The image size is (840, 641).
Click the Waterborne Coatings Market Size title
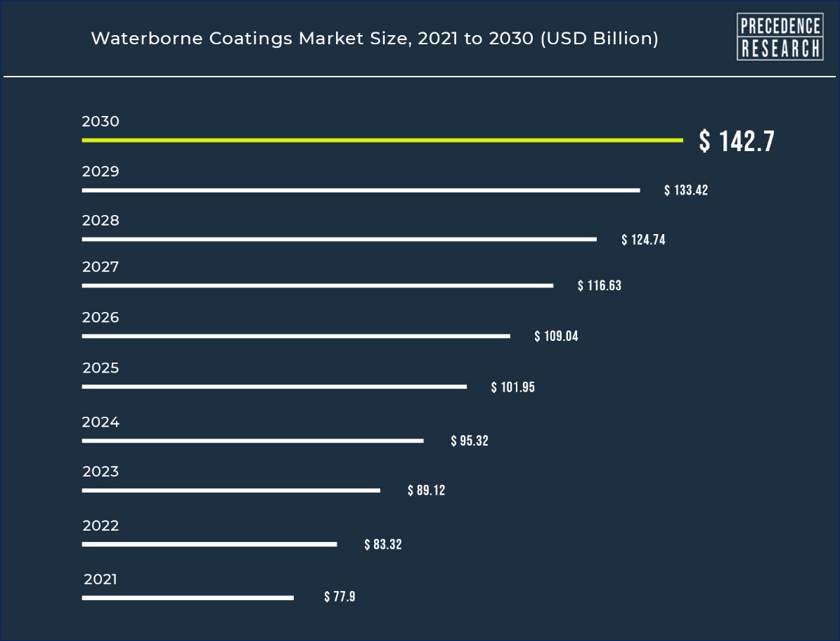click(x=375, y=39)
